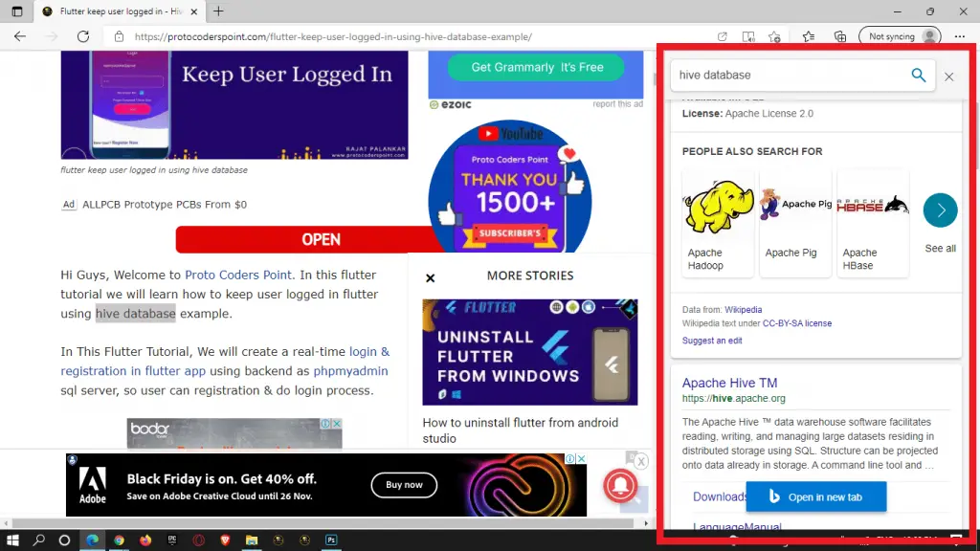Switch to Photoshop in taskbar
980x551 pixels.
[x=331, y=540]
